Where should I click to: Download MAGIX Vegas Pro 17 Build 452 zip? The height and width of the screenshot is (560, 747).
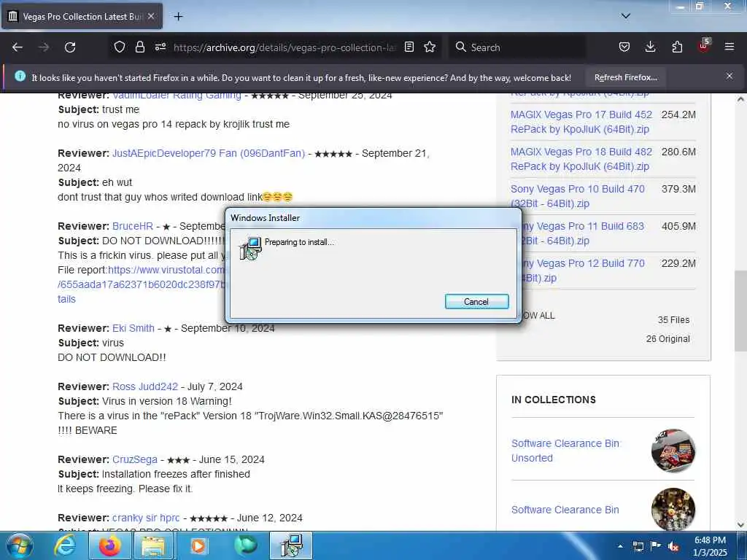tap(581, 122)
